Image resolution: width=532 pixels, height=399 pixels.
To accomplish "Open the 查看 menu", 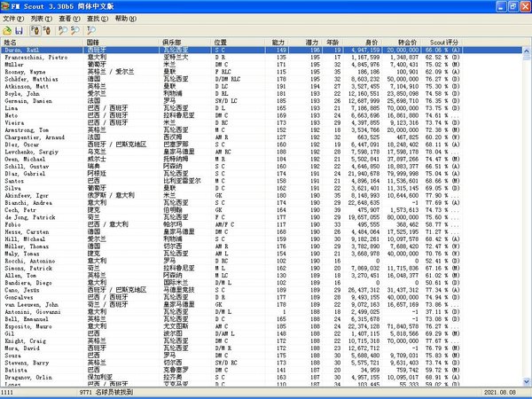I will [69, 19].
